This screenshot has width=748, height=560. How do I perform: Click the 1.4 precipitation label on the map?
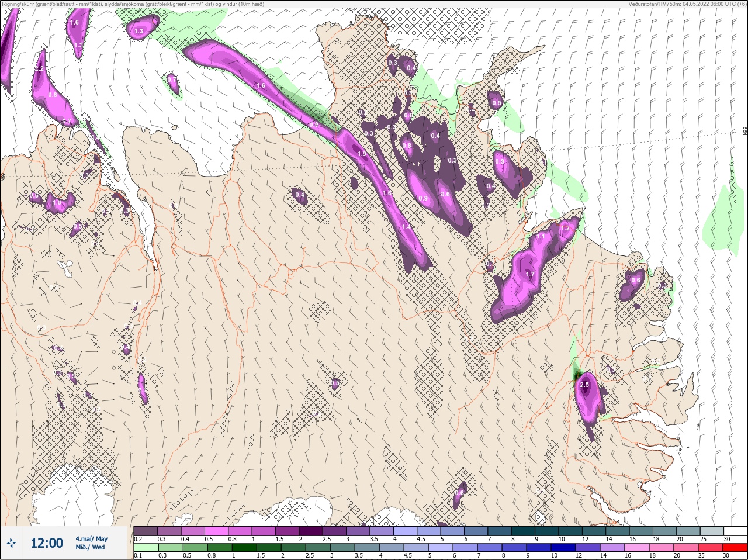coord(406,227)
